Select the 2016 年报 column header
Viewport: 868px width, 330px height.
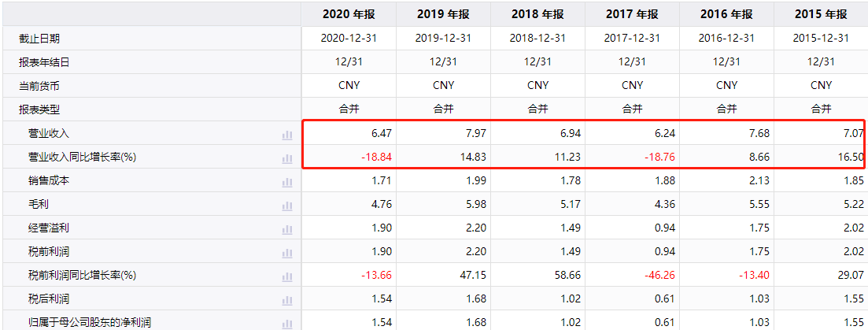click(x=726, y=14)
